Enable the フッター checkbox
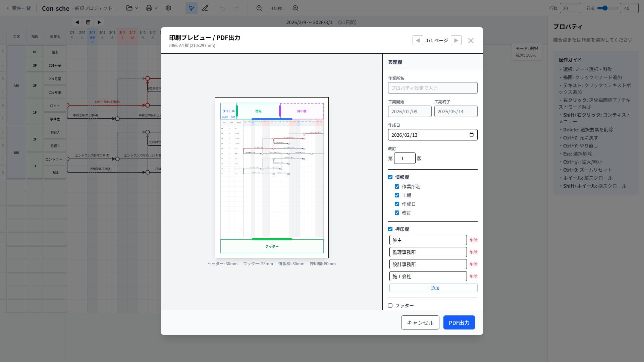644x362 pixels. coord(390,306)
